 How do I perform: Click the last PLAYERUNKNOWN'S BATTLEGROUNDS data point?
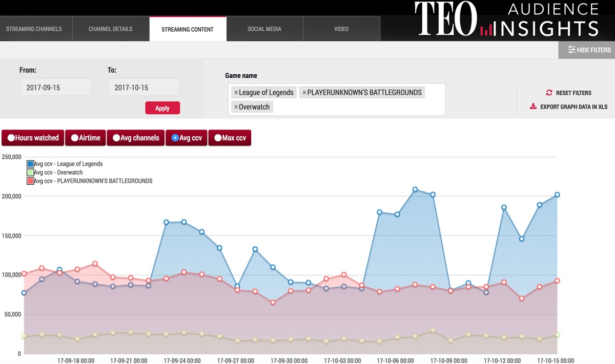click(557, 281)
